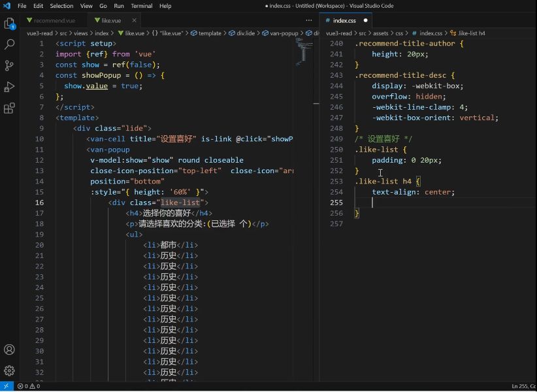Click the '<li>都市</li>' line

[x=171, y=245]
